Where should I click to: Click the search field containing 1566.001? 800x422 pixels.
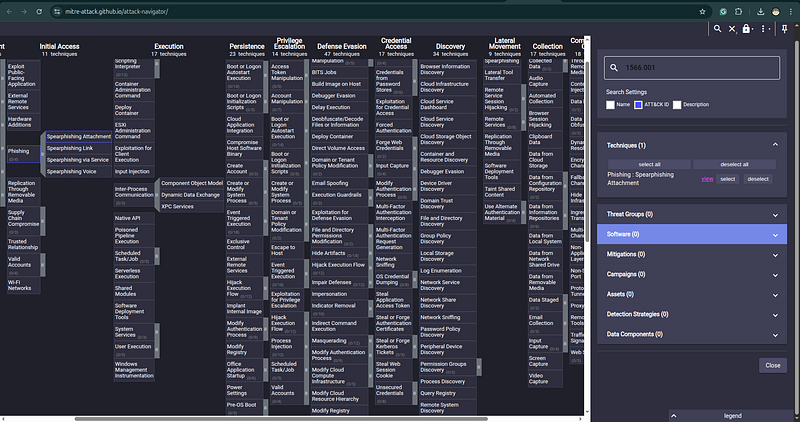tap(692, 67)
